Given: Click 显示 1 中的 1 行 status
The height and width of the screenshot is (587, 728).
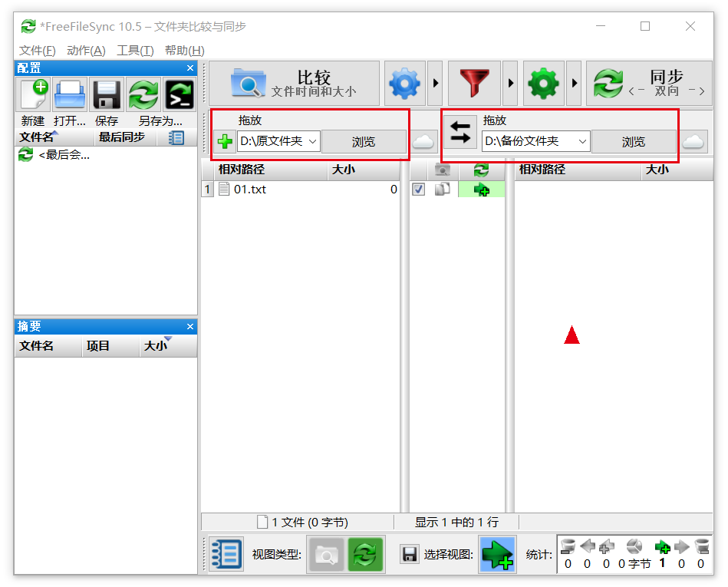Looking at the screenshot, I should point(457,523).
